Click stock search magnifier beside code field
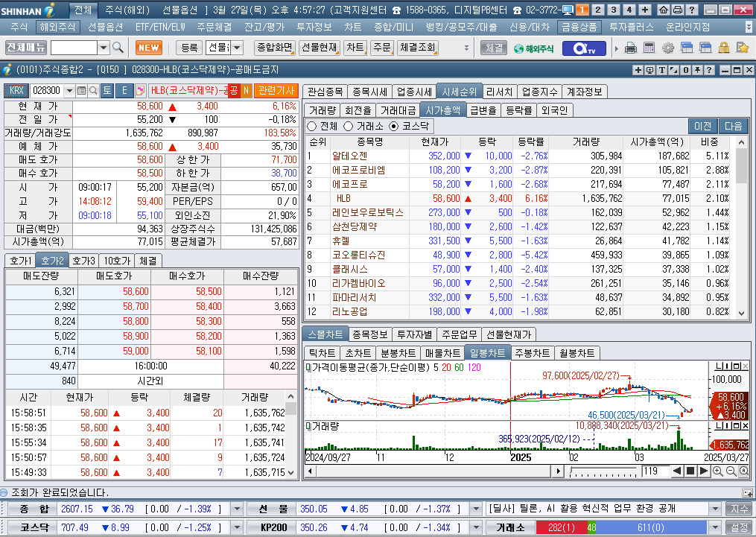Viewport: 756px width, 537px height. [x=93, y=91]
